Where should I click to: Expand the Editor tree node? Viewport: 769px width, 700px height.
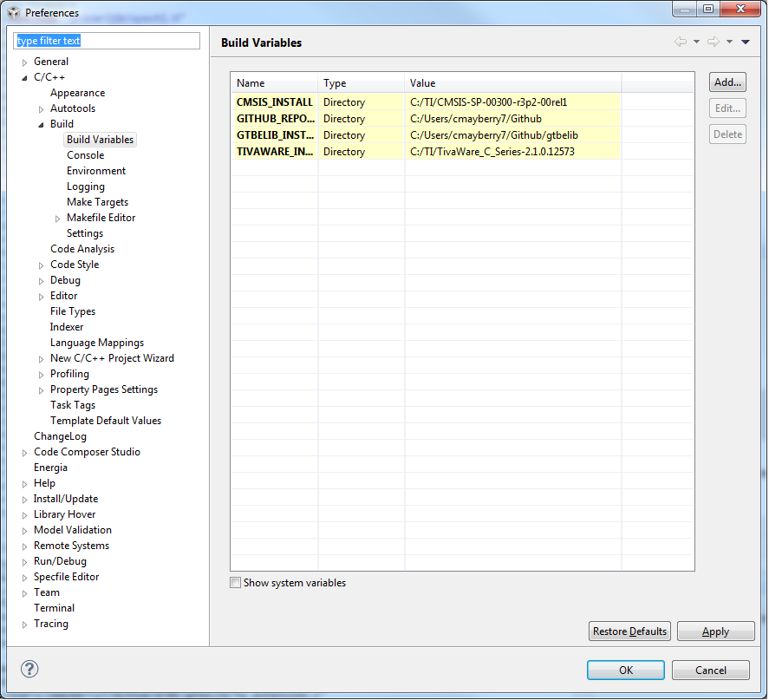coord(42,297)
